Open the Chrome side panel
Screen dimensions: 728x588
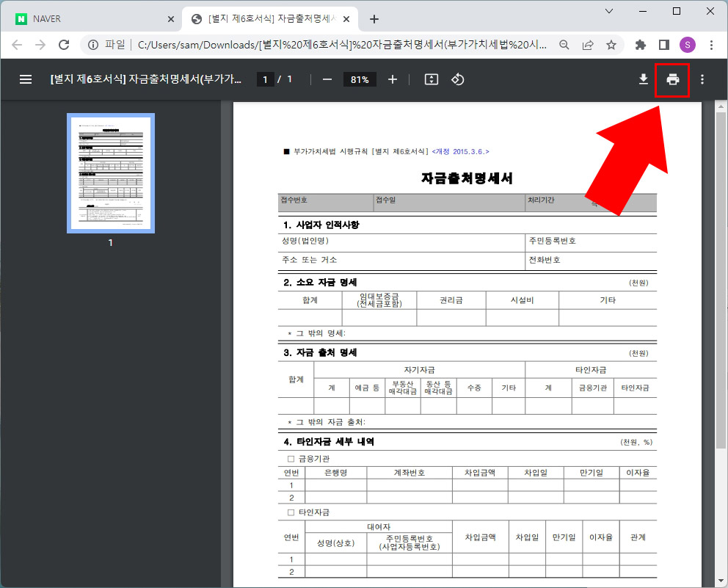(x=663, y=45)
